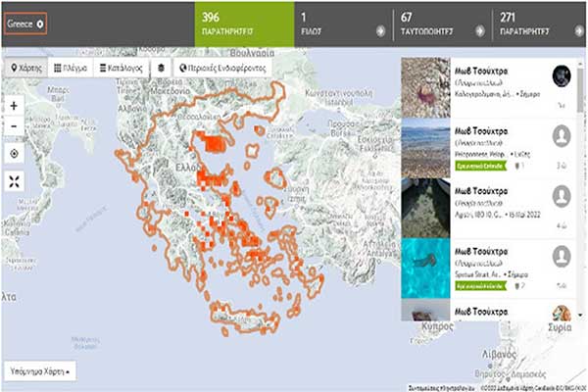
Task: Open first Μωβ Τσούχτρα observation title
Action: (x=482, y=71)
